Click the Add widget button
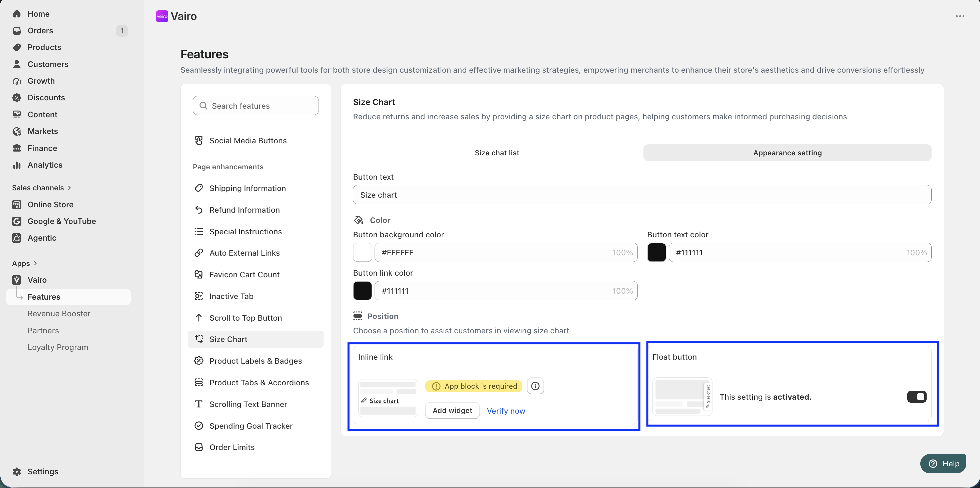The width and height of the screenshot is (980, 488). click(452, 410)
